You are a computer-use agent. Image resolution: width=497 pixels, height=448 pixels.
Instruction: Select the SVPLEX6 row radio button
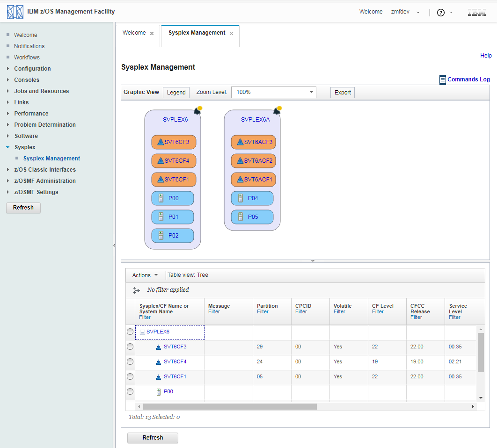click(x=130, y=332)
